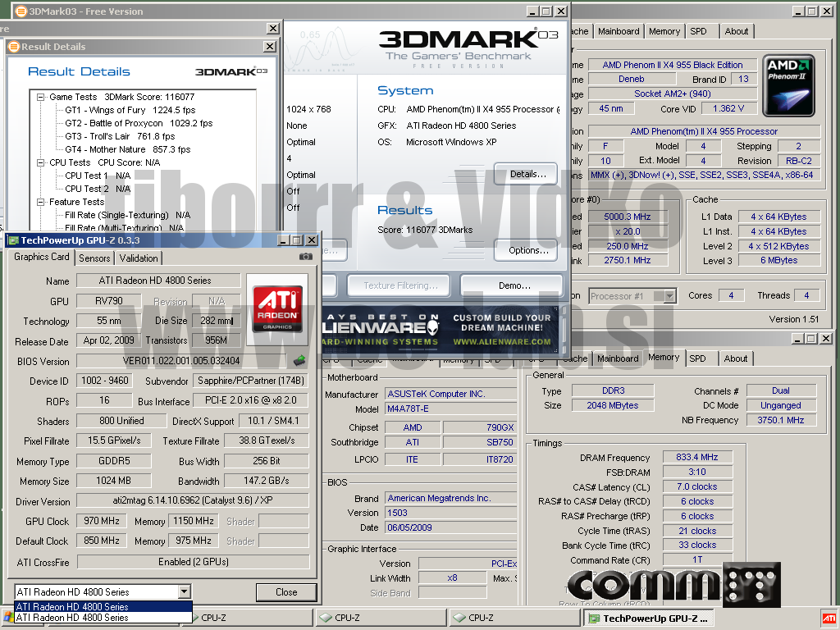Click the 3DMark03 title bar icon
840x630 pixels.
coord(21,11)
